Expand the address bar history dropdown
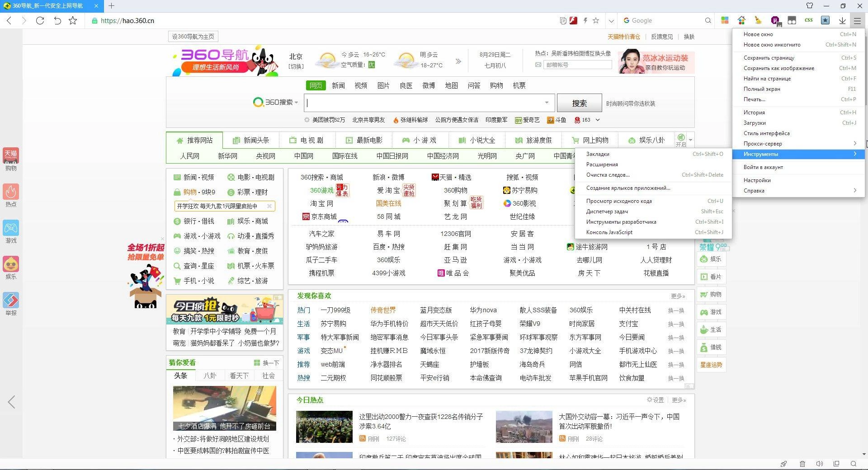This screenshot has height=470, width=868. tap(611, 21)
